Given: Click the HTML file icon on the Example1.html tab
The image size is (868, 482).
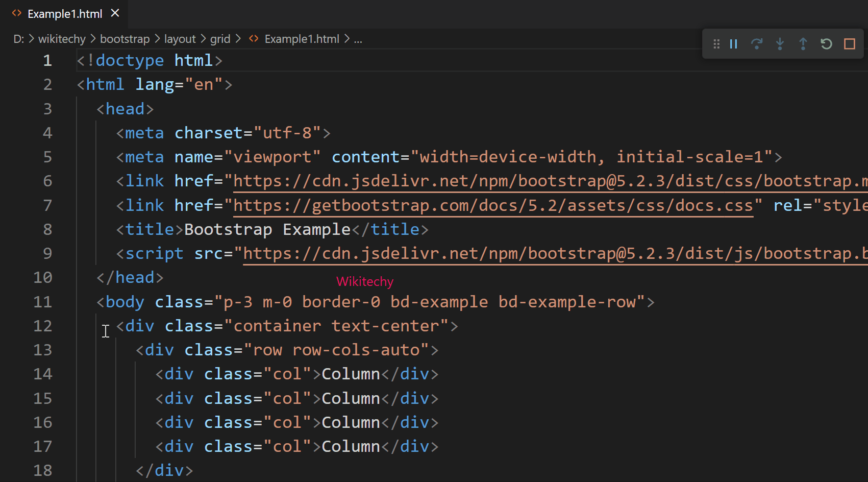Looking at the screenshot, I should (17, 13).
